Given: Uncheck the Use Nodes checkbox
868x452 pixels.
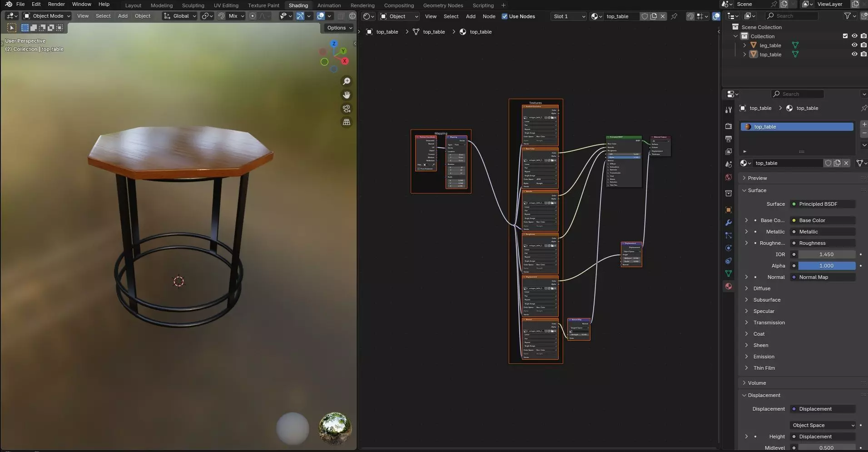Looking at the screenshot, I should point(504,16).
